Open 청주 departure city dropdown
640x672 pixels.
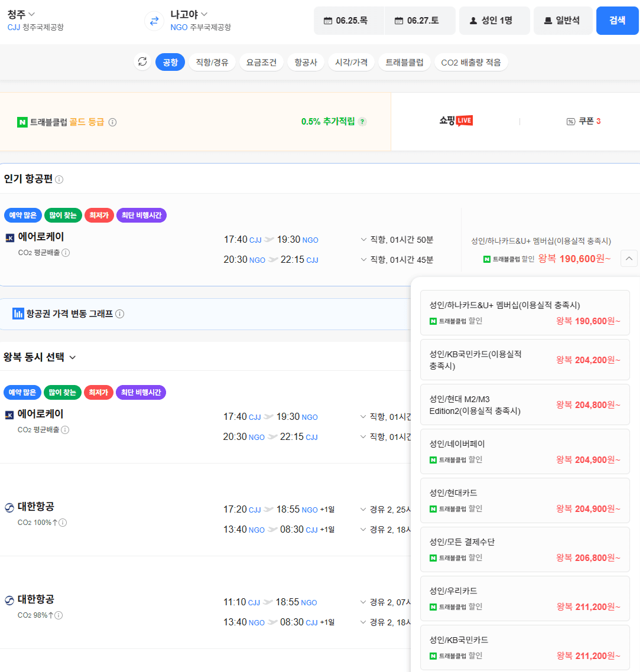(21, 14)
